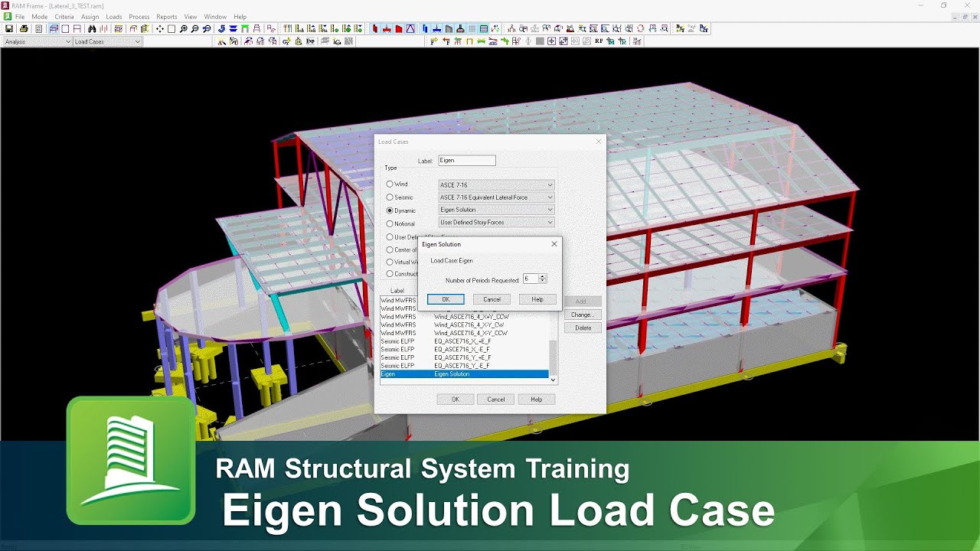
Task: Click the pan (four-arrow) view icon
Action: (x=159, y=28)
